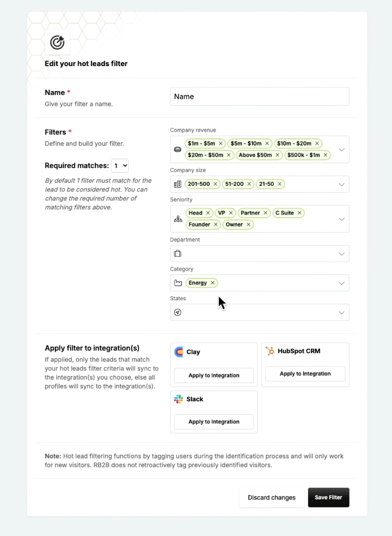Click the Company size building icon
This screenshot has height=536, width=392.
click(178, 184)
